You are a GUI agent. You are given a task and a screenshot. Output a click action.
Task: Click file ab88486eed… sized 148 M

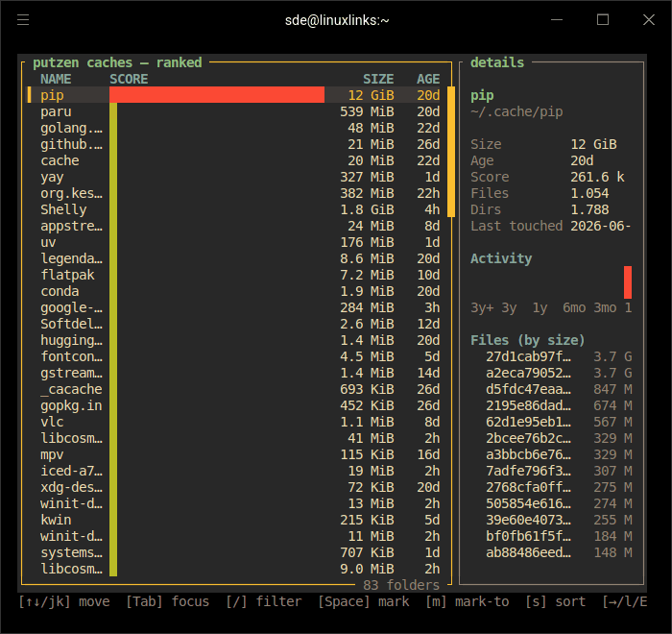[x=528, y=552]
